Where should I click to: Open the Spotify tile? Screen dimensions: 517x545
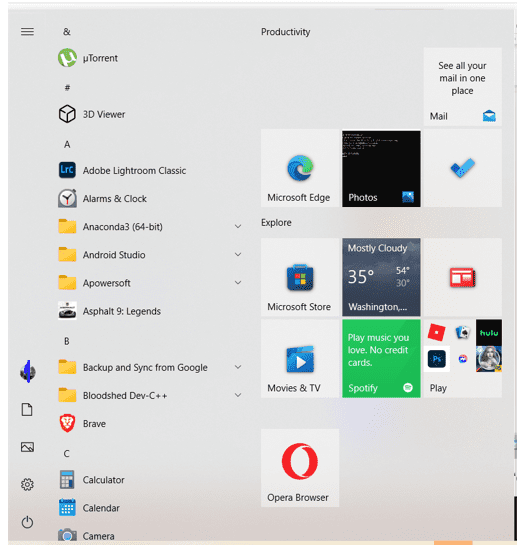pos(381,358)
